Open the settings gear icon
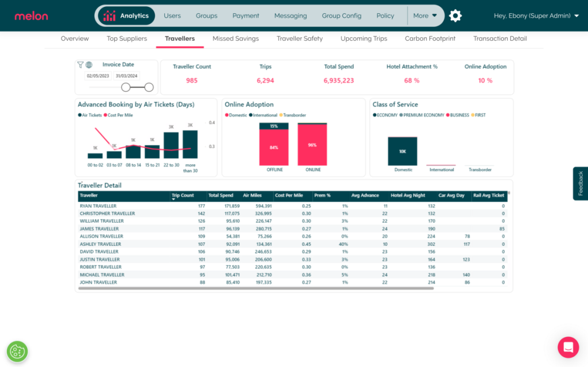This screenshot has width=588, height=367. point(455,16)
